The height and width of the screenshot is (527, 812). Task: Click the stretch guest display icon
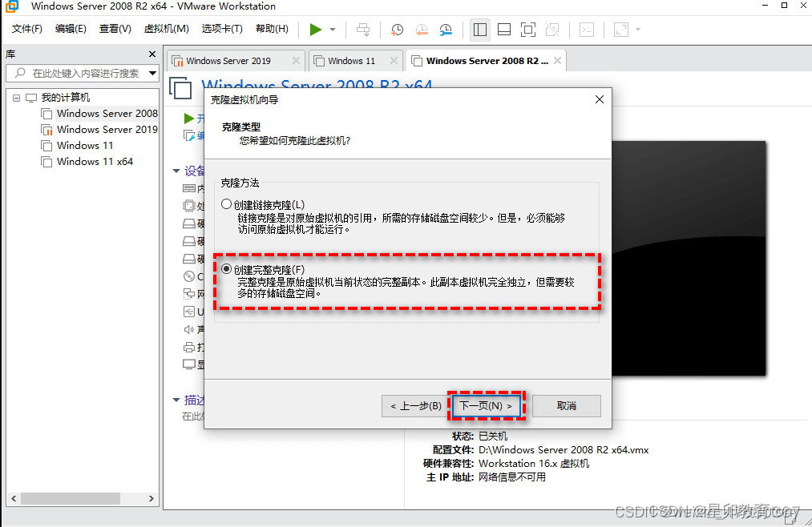tap(621, 30)
